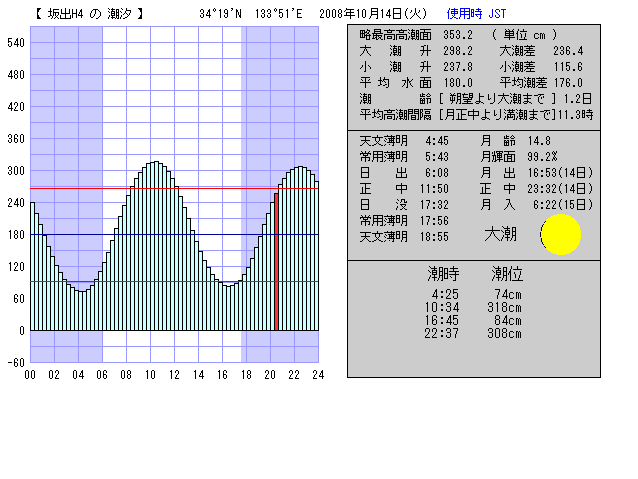This screenshot has height=479, width=638.
Task: Click the 小潮差 value 115.6
Action: [568, 67]
